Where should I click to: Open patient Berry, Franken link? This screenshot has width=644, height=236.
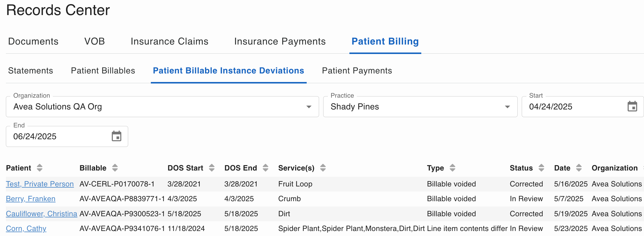pos(31,199)
